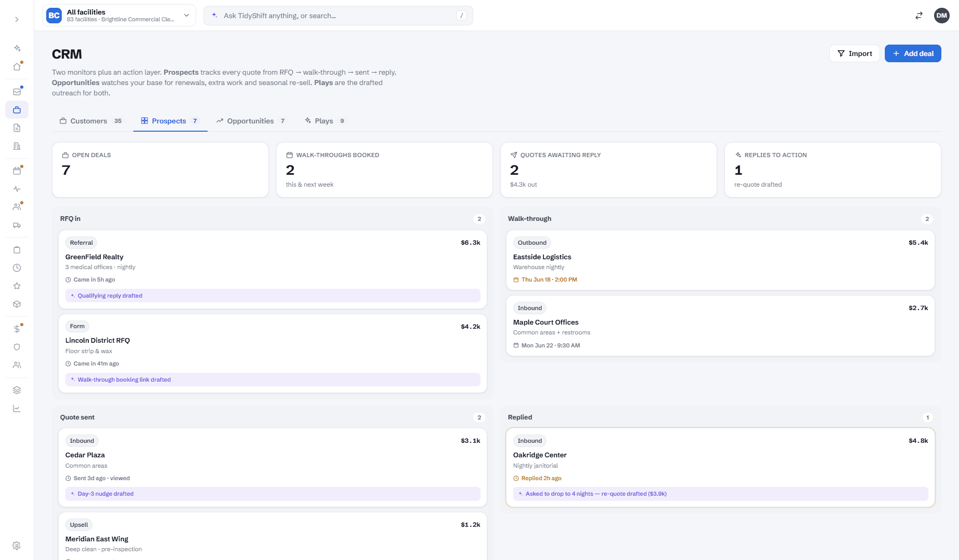Click the $4.8k value on Oakridge Center
The height and width of the screenshot is (560, 959).
click(x=918, y=441)
